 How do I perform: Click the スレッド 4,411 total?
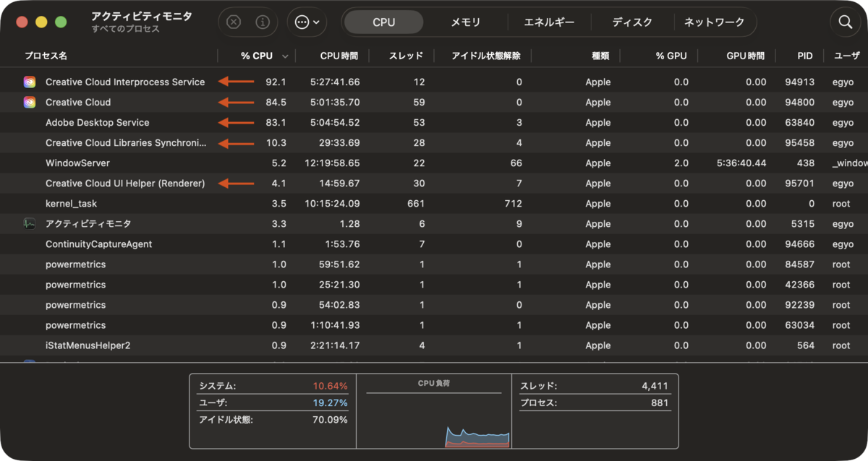594,386
